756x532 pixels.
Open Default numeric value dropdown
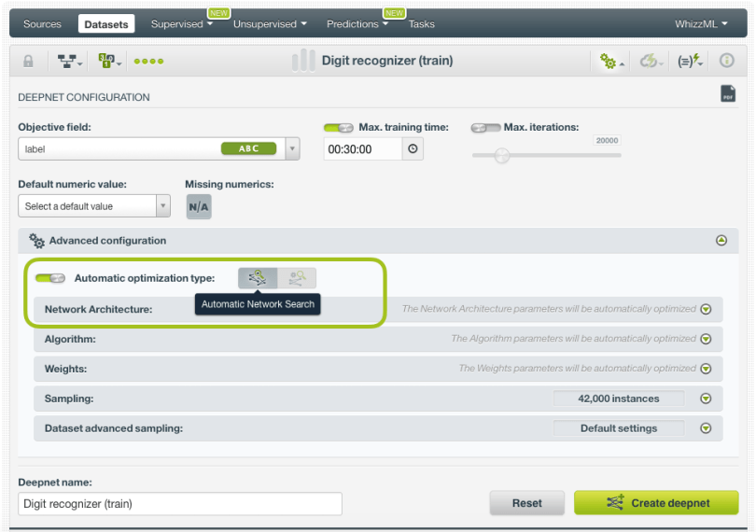pos(163,206)
